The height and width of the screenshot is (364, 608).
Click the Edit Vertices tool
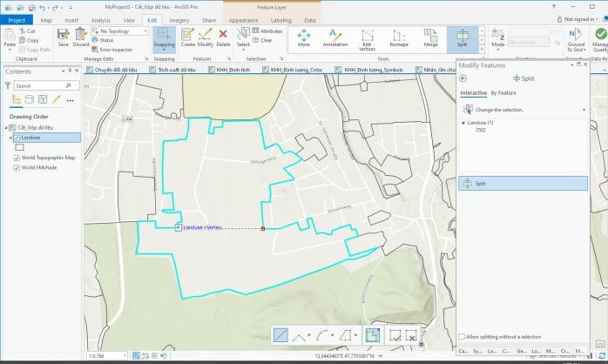pyautogui.click(x=367, y=38)
